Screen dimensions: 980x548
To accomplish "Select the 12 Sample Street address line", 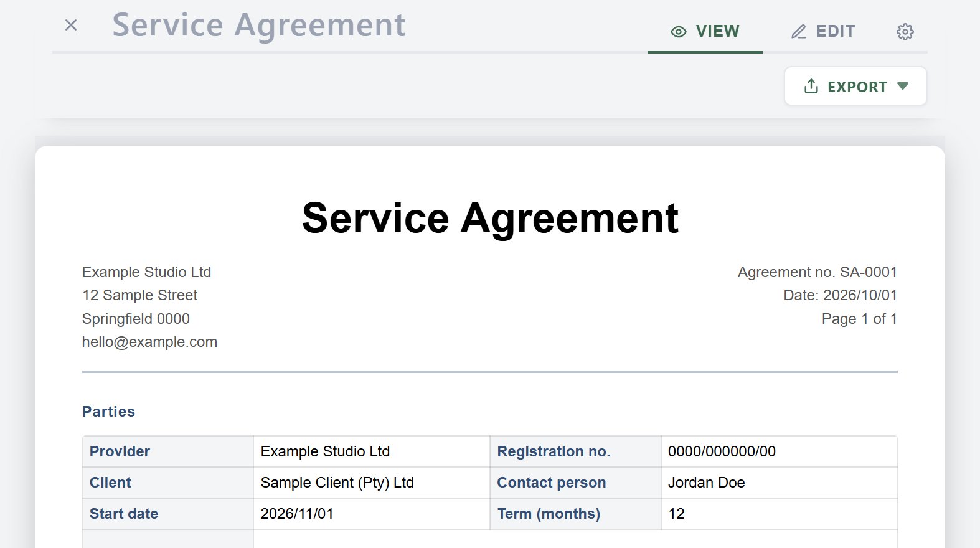I will pos(139,295).
